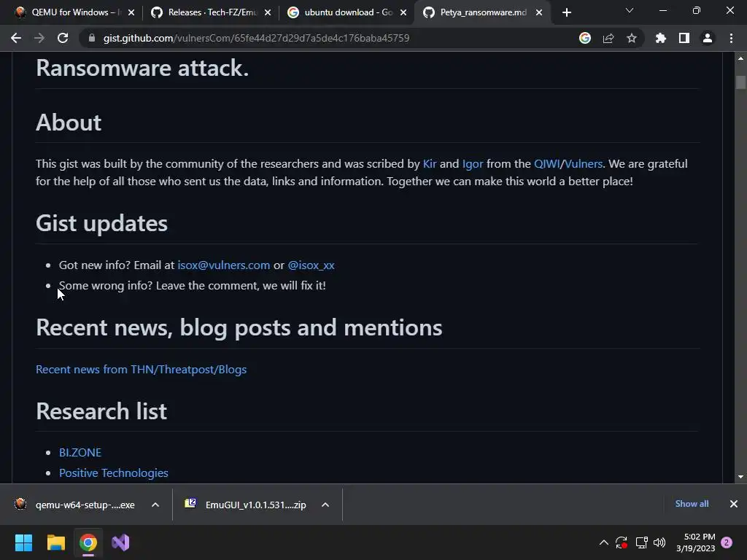Screen dimensions: 747x560
Task: Open the Positive Technologies research link
Action: pos(113,472)
